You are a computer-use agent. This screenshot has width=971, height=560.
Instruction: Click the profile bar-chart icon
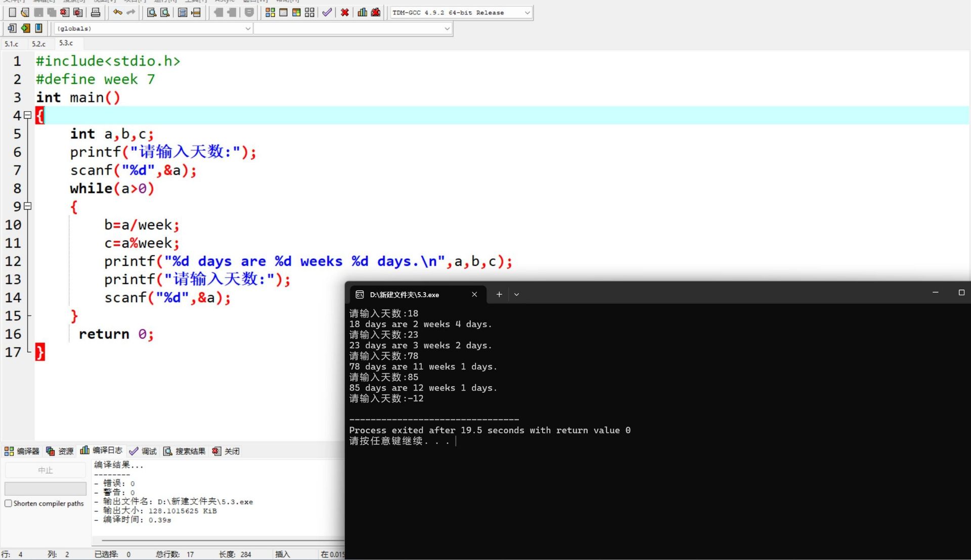click(362, 12)
